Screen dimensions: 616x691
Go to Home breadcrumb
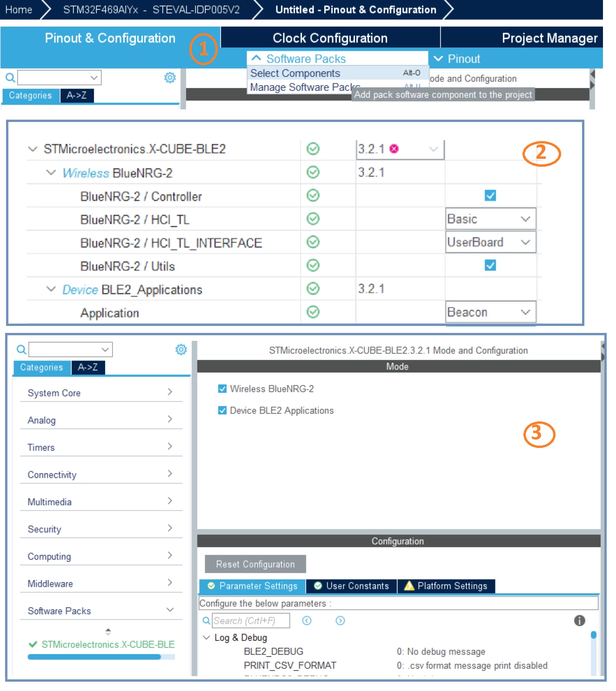pyautogui.click(x=19, y=10)
